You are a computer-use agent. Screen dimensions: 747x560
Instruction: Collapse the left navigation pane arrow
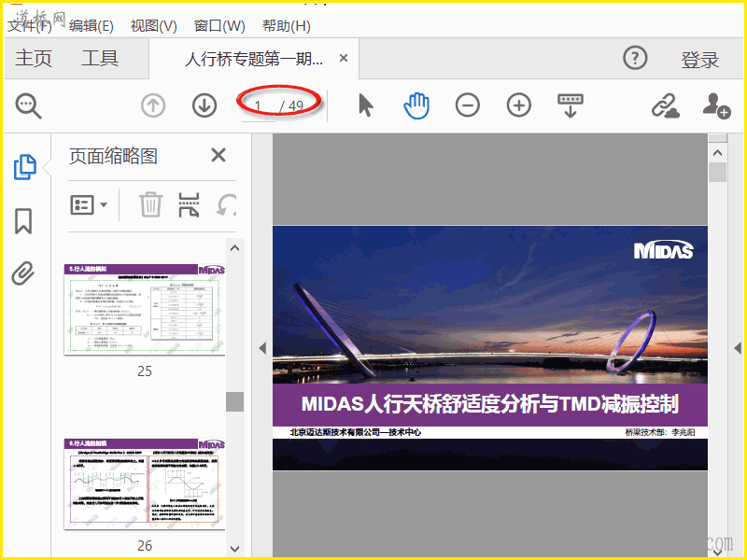coord(262,348)
